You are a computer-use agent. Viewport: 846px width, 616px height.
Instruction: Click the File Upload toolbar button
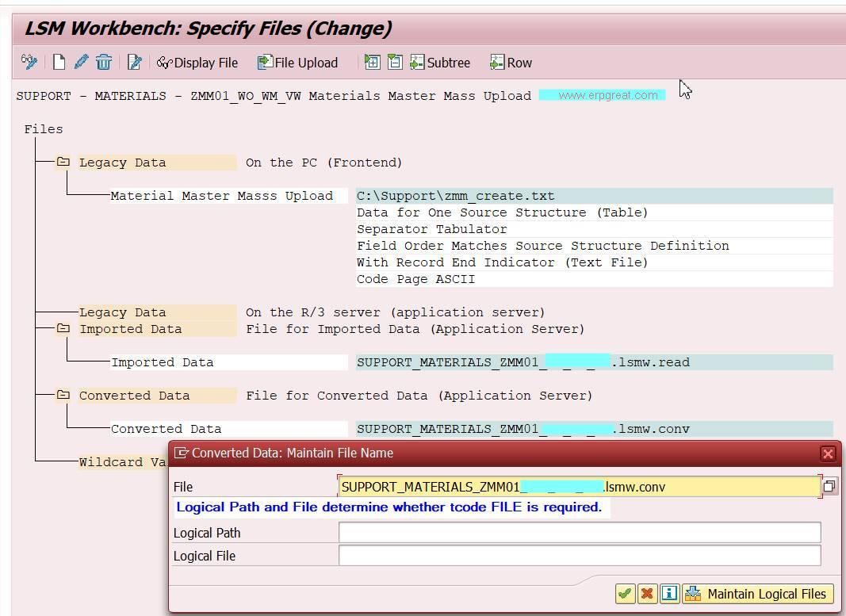(297, 63)
